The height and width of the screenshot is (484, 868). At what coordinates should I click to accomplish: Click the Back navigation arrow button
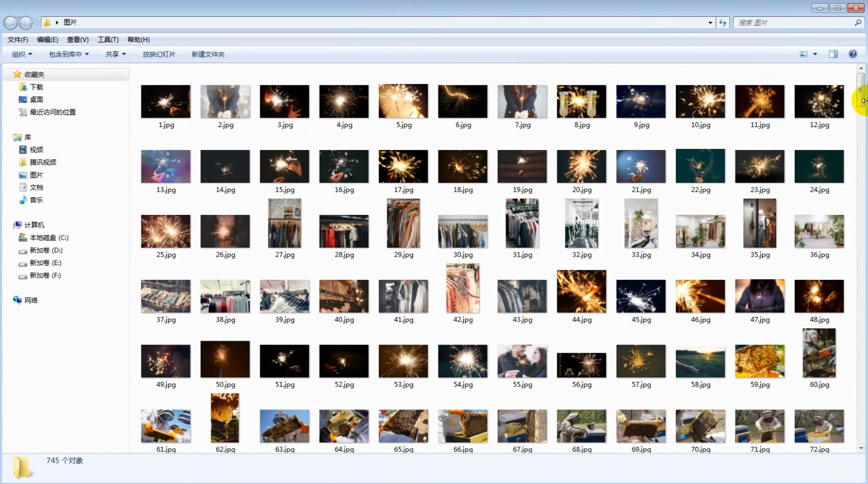tap(11, 23)
